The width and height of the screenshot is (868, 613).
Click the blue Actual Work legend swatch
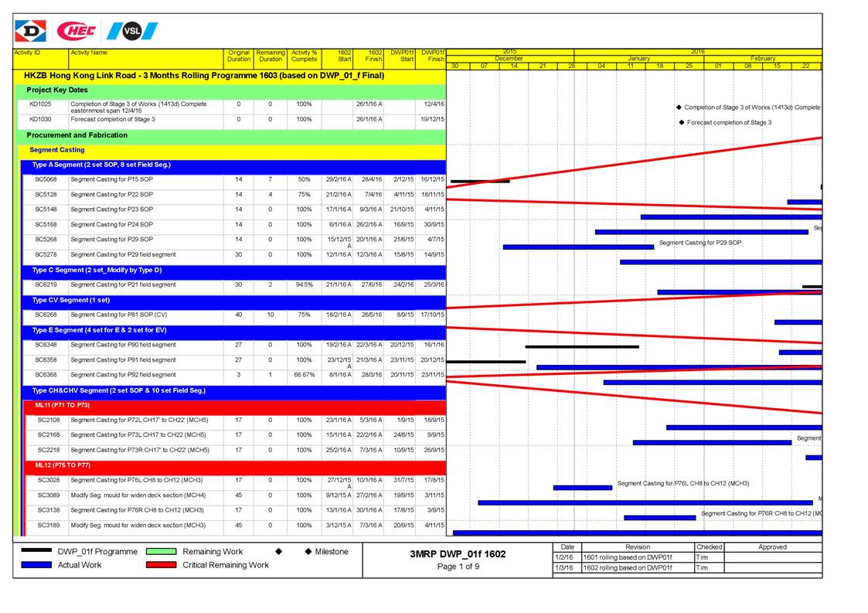(x=36, y=565)
